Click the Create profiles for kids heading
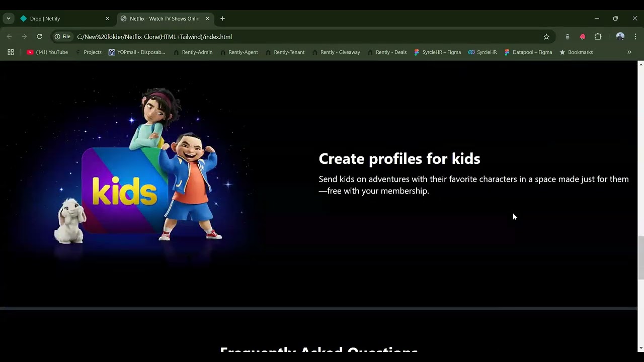Screen dimensions: 644x362 399,159
